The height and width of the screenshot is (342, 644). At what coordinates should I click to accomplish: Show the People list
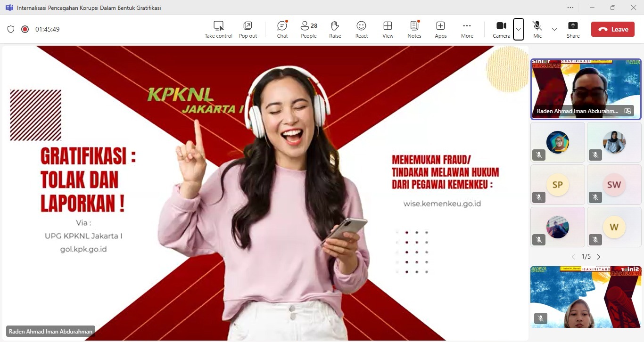[x=308, y=29]
